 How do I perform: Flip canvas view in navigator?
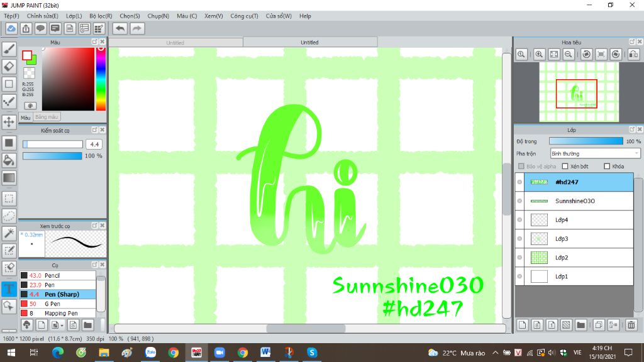tap(634, 54)
